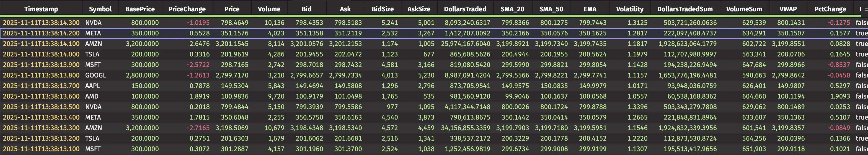This screenshot has height=155, width=868.
Task: Select the PriceChange column header
Action: point(187,9)
